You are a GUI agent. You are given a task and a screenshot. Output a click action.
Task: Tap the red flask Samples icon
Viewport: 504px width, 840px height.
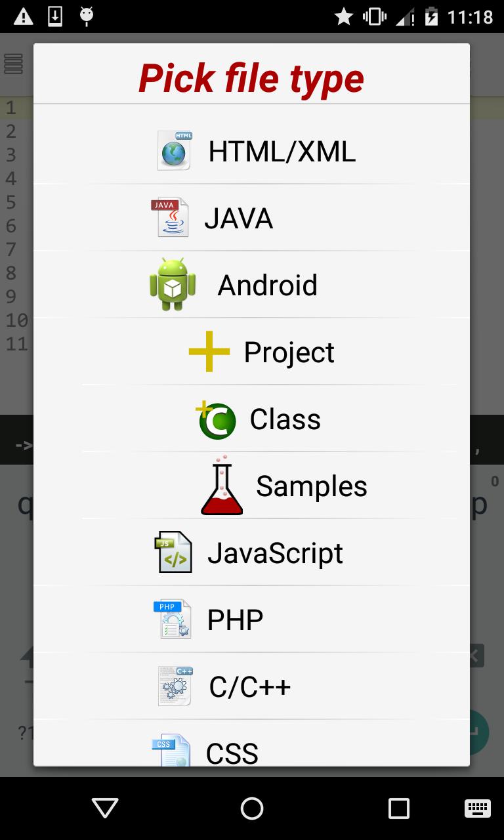click(x=222, y=486)
